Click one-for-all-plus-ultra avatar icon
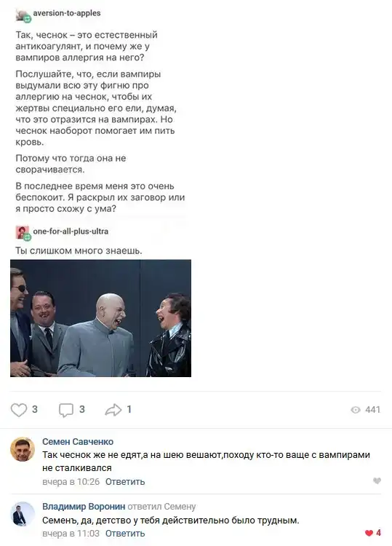Viewport: 392px width, 546px height. point(23,233)
